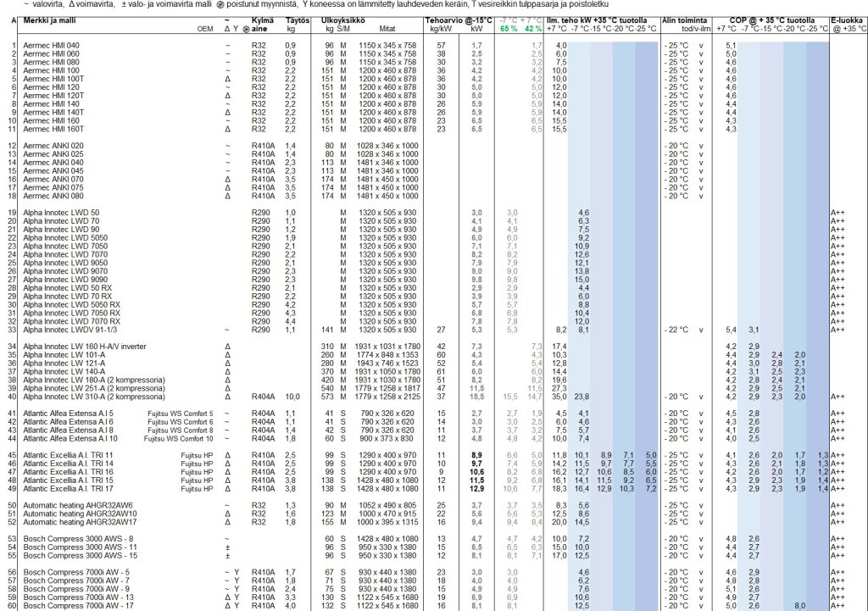Select bold 12,9 kW value for TRI 17

pos(476,488)
